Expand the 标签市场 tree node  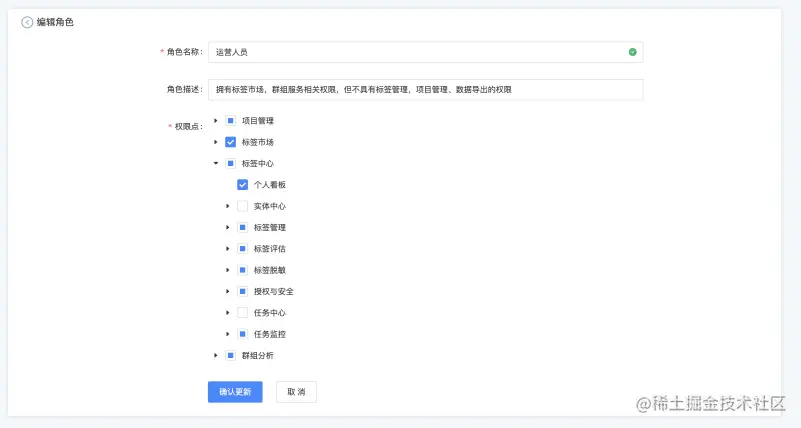[x=216, y=142]
